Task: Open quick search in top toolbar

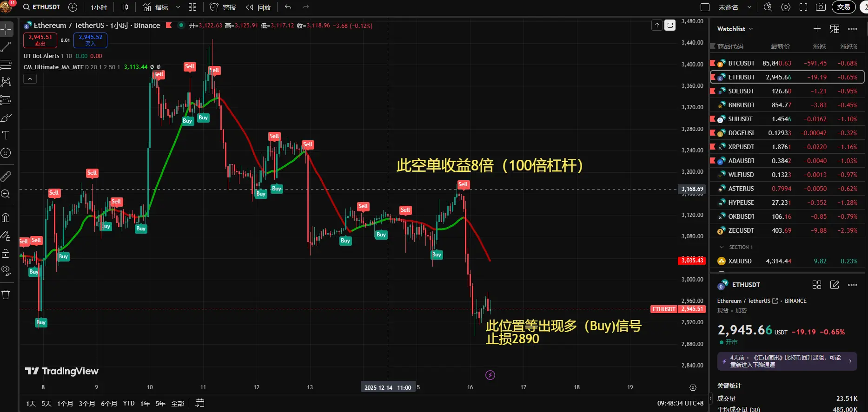Action: (768, 7)
